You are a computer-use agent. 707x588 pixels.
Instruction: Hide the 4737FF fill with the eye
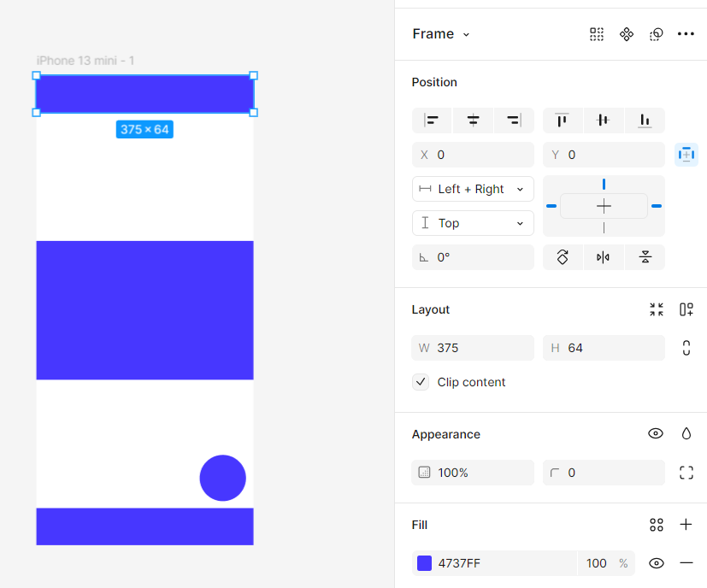[656, 563]
